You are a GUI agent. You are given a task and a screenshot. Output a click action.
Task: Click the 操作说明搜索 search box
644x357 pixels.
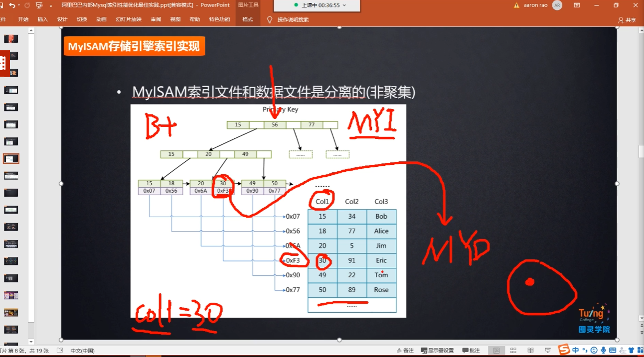click(293, 20)
